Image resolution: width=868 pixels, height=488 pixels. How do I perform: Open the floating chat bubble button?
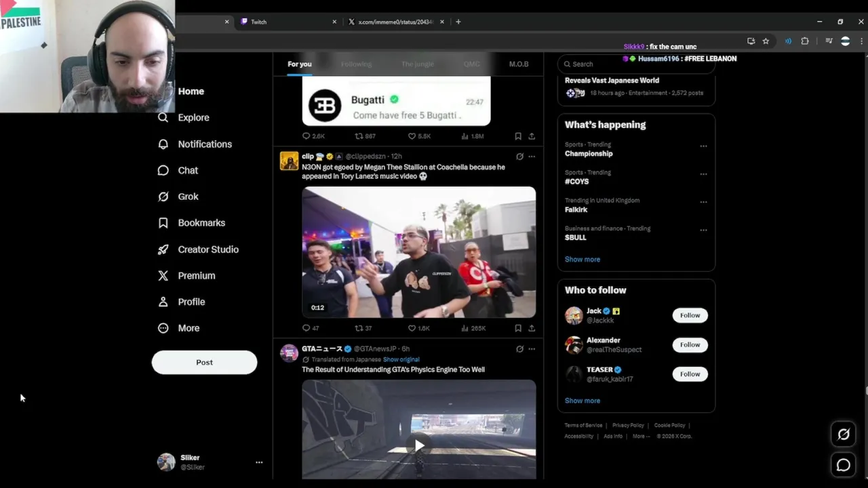pyautogui.click(x=844, y=465)
